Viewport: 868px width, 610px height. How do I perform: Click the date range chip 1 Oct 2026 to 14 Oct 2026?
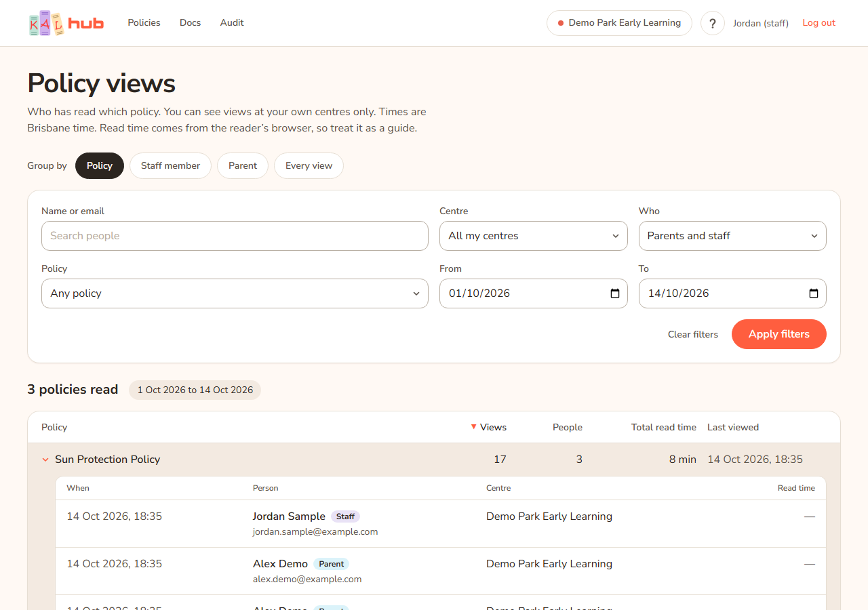pyautogui.click(x=195, y=390)
